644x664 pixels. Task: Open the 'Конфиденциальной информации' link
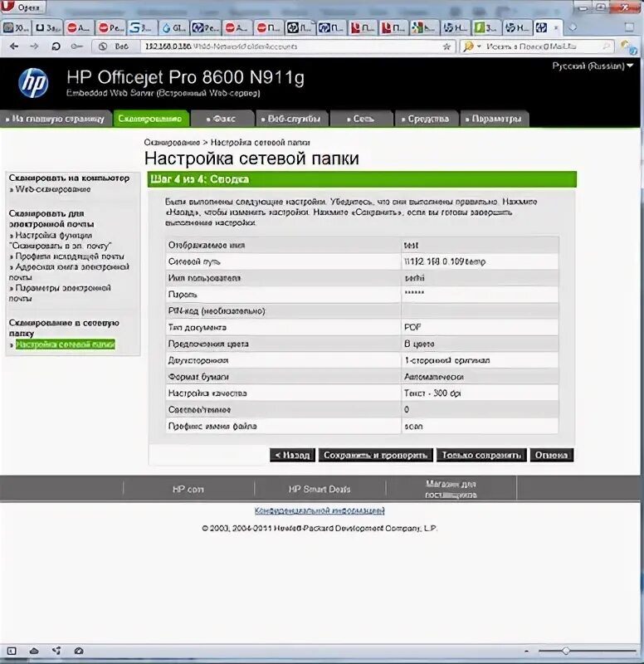tap(320, 510)
